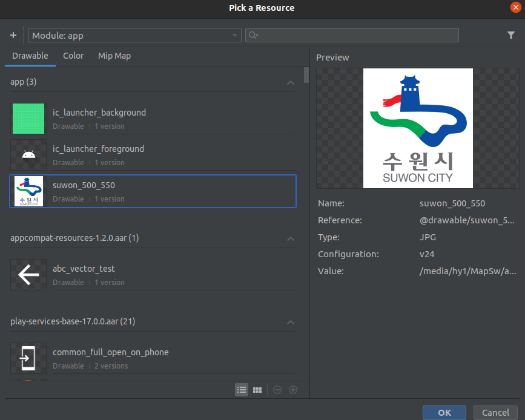Select the suwon_500_550 thumbnail

pos(28,191)
